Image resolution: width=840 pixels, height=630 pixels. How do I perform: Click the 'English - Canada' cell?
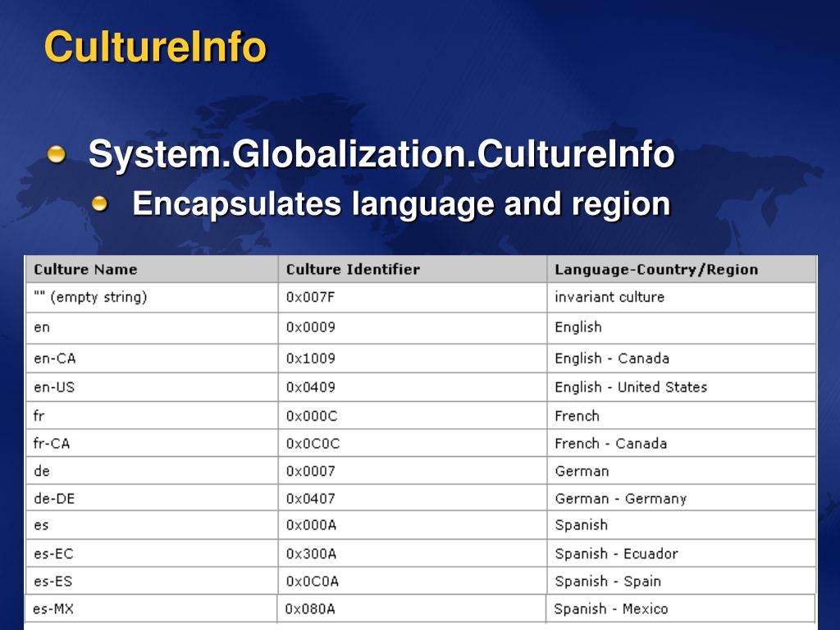[x=682, y=358]
